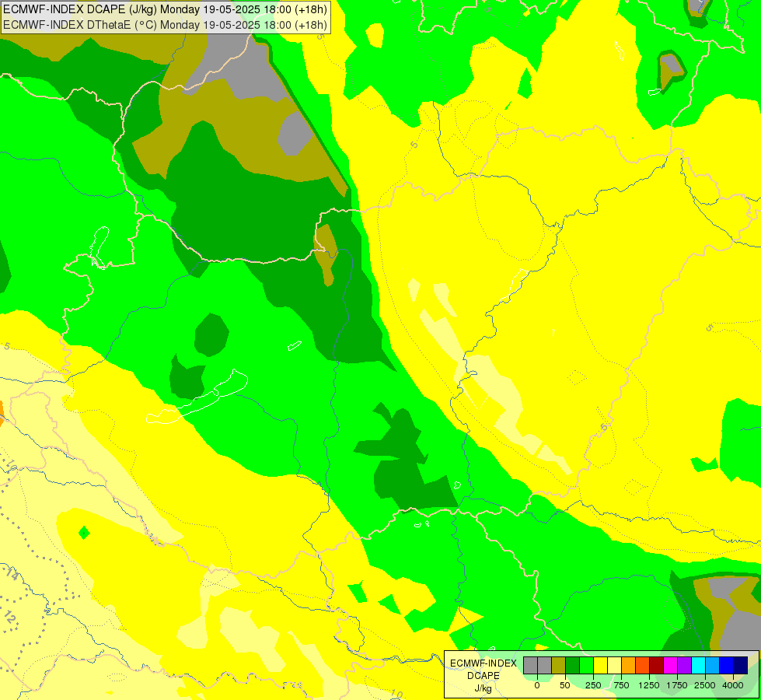Image resolution: width=761 pixels, height=700 pixels.
Task: Select the pale yellow legend swatch
Action: tap(614, 665)
